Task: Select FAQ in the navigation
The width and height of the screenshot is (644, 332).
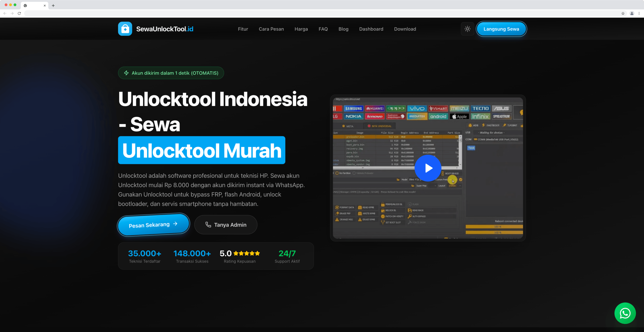Action: (x=323, y=29)
